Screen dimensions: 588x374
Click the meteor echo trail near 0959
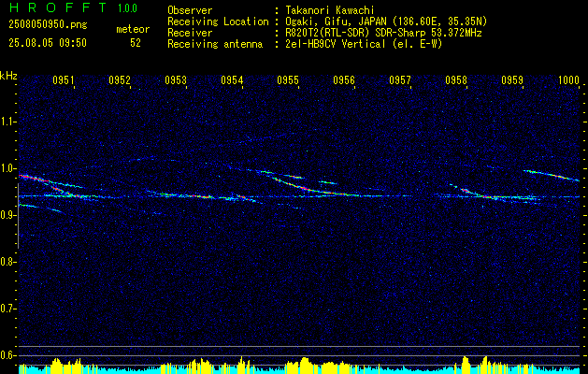(552, 175)
